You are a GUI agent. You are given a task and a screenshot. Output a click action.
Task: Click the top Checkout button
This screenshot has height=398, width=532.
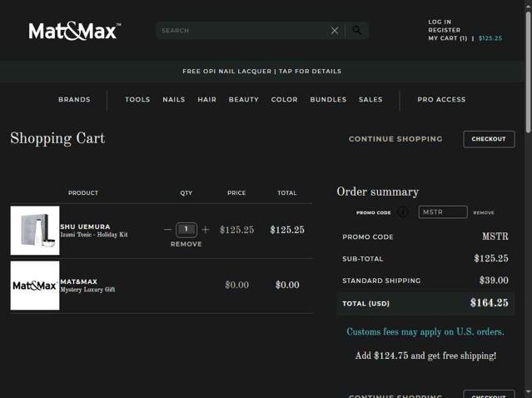pos(489,139)
